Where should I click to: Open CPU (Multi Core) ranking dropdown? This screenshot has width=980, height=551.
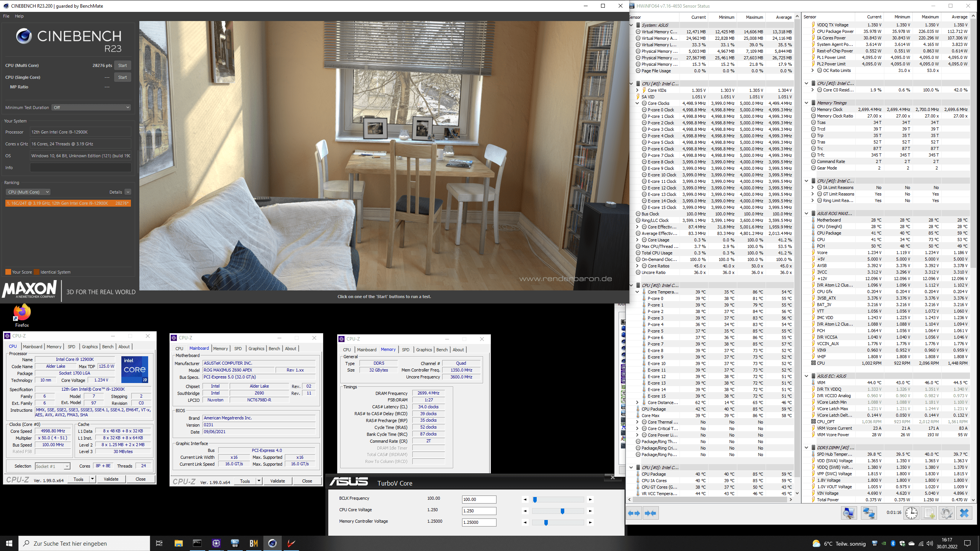28,192
